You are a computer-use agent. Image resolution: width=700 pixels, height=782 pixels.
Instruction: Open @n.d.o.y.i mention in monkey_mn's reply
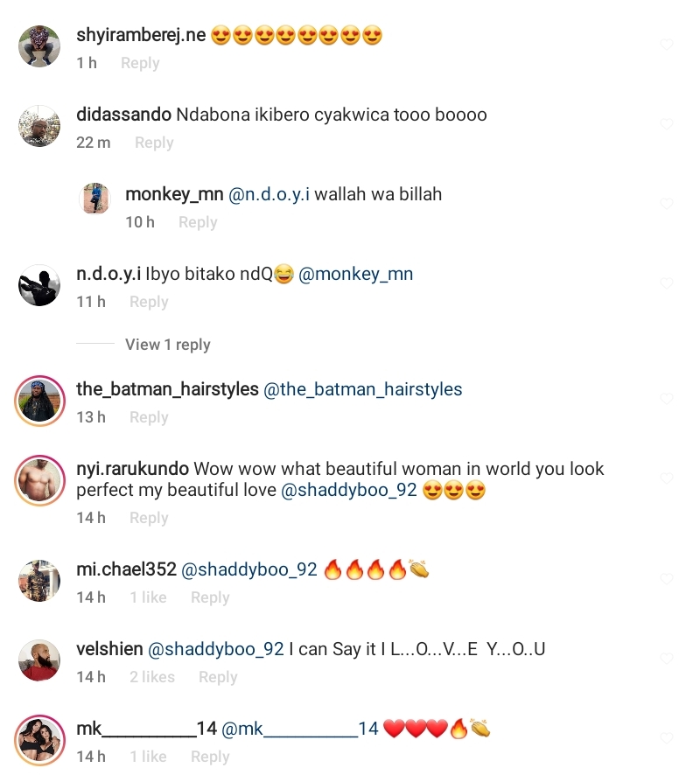pos(269,194)
